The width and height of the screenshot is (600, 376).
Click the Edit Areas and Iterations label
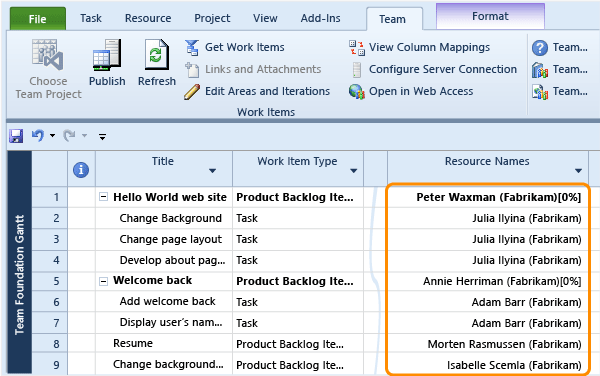click(x=267, y=91)
